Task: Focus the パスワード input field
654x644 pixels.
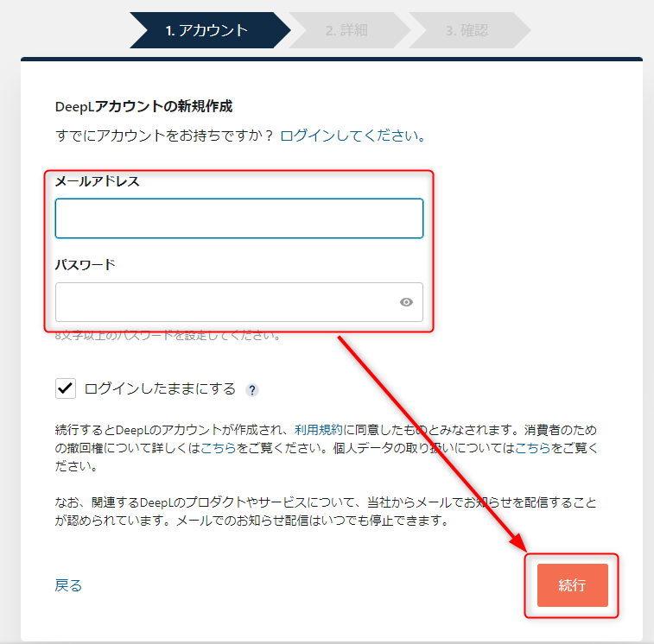Action: (239, 302)
